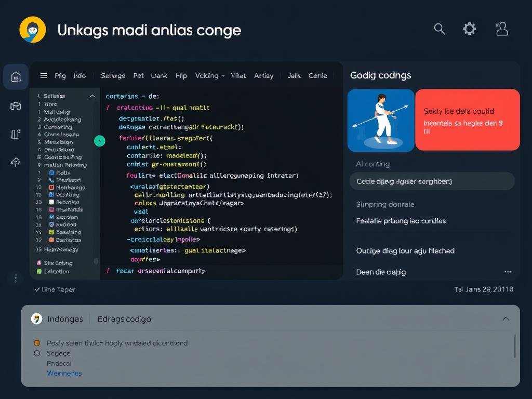532x399 pixels.
Task: Select the box package icon in sidebar
Action: tap(16, 106)
